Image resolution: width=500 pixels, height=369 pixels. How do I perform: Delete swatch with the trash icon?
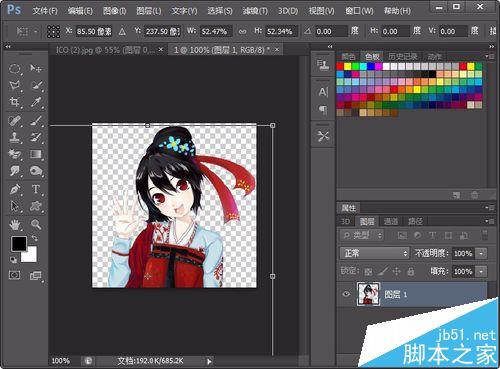click(475, 195)
